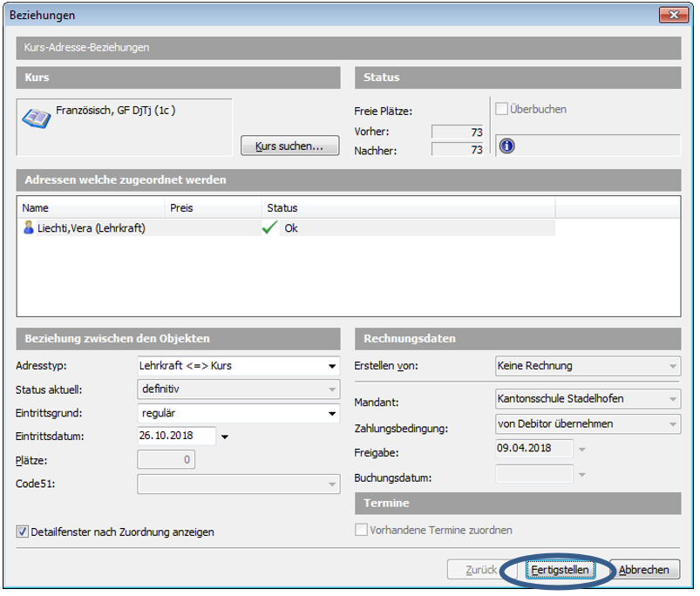The height and width of the screenshot is (596, 700).
Task: Click the Preis column header
Action: point(213,208)
